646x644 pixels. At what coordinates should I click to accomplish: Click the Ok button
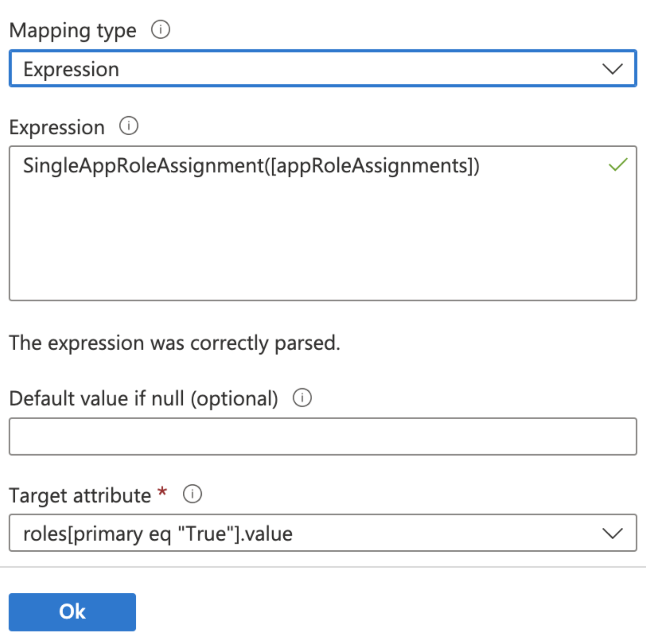tap(72, 612)
